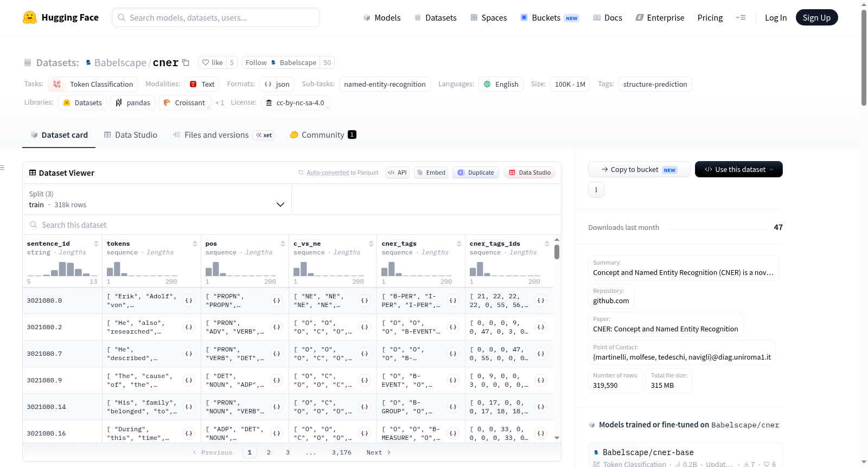Like the cner dataset
Viewport: 868px width, 467px height.
click(212, 62)
